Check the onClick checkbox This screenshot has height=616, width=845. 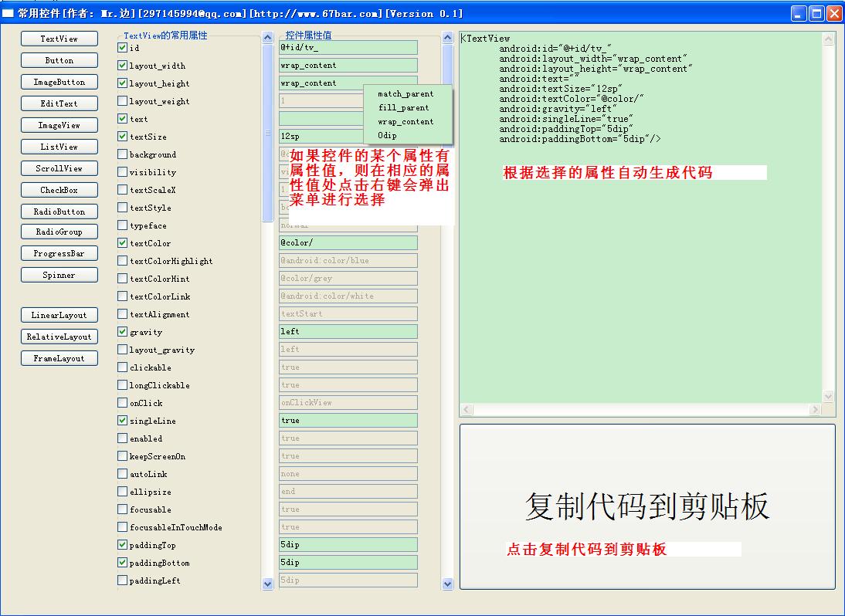click(x=122, y=403)
